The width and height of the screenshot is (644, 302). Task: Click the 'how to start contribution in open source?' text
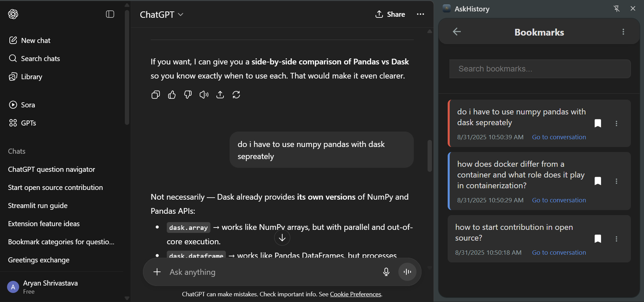coord(514,233)
